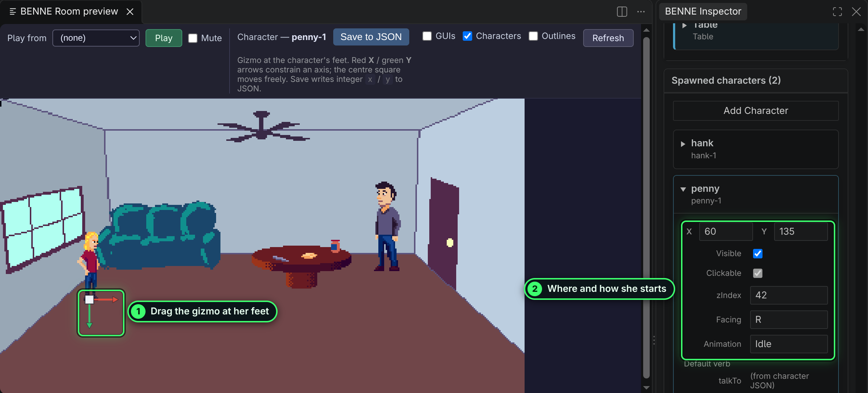The image size is (868, 393).
Task: Maximize the BENNE Inspector panel
Action: 837,12
